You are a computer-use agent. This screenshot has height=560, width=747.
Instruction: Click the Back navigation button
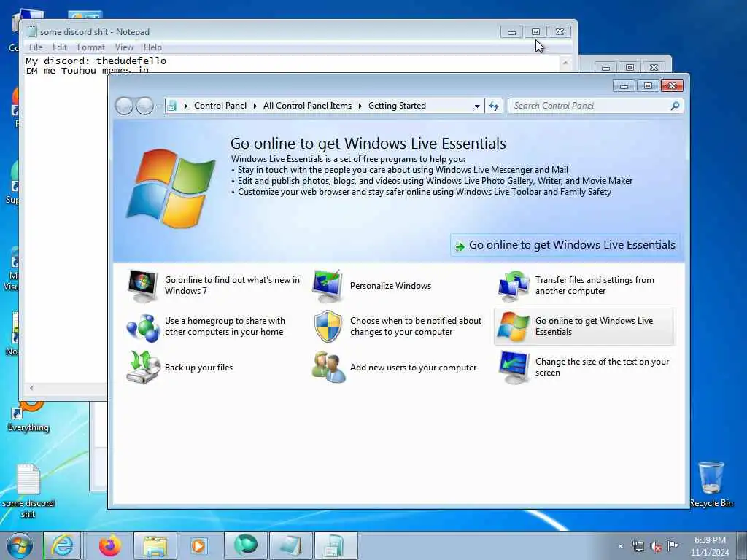click(x=124, y=106)
